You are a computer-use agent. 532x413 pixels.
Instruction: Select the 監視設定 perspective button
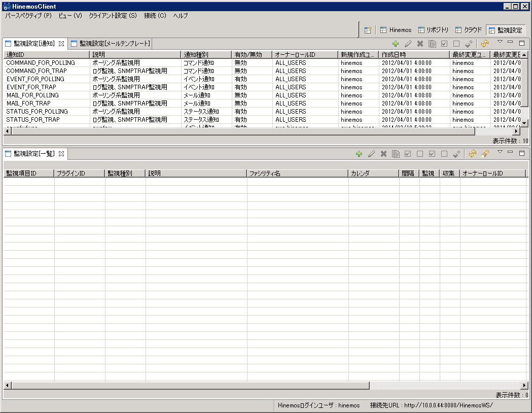pos(506,30)
